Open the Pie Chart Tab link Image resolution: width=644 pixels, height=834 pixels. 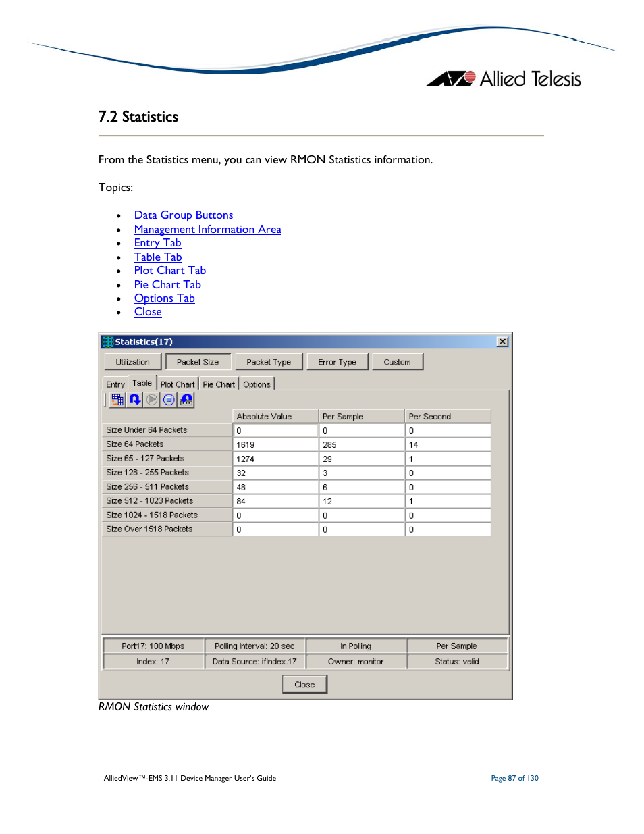(167, 285)
